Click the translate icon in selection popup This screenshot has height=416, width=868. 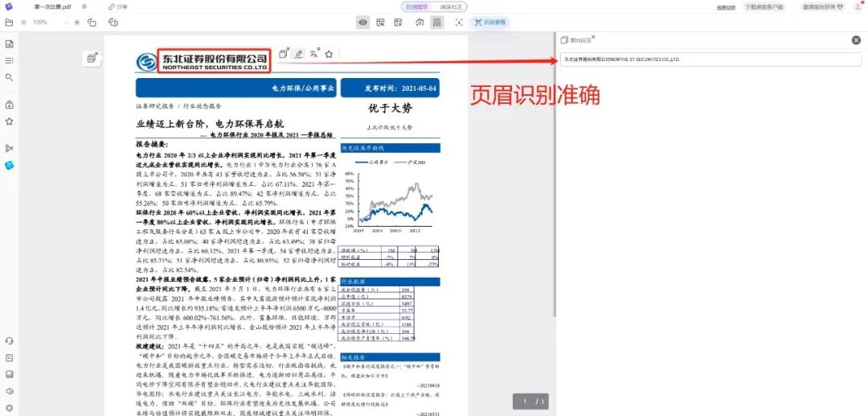pyautogui.click(x=314, y=54)
